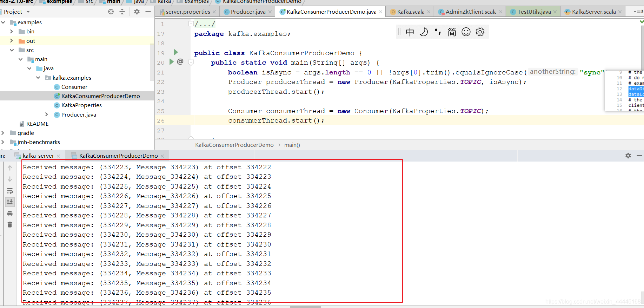Click the run arrow beside main method line 20

(x=172, y=62)
